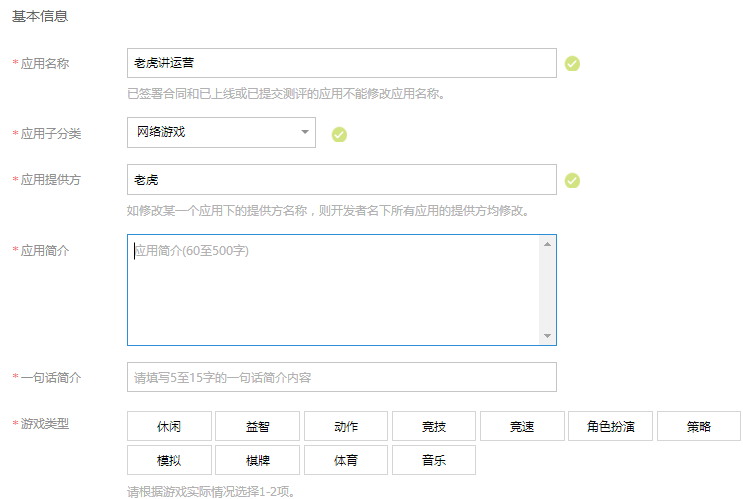Image resolution: width=743 pixels, height=499 pixels.
Task: Select 角色扮演 game type
Action: [610, 426]
